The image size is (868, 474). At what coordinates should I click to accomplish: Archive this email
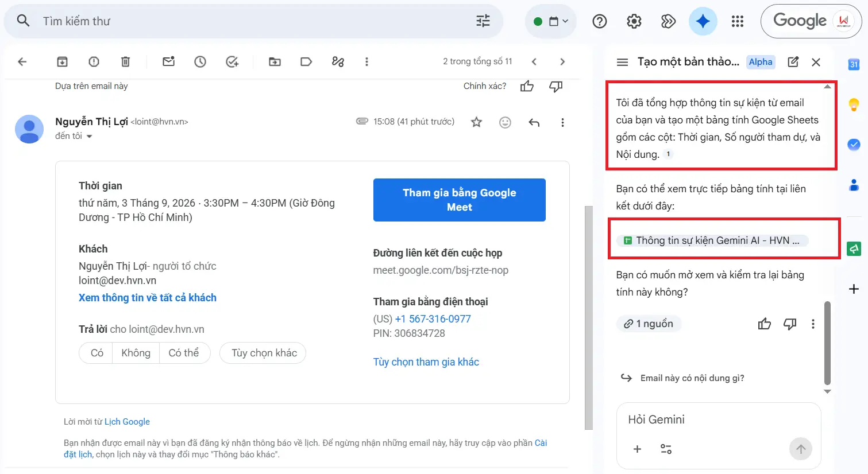click(62, 61)
